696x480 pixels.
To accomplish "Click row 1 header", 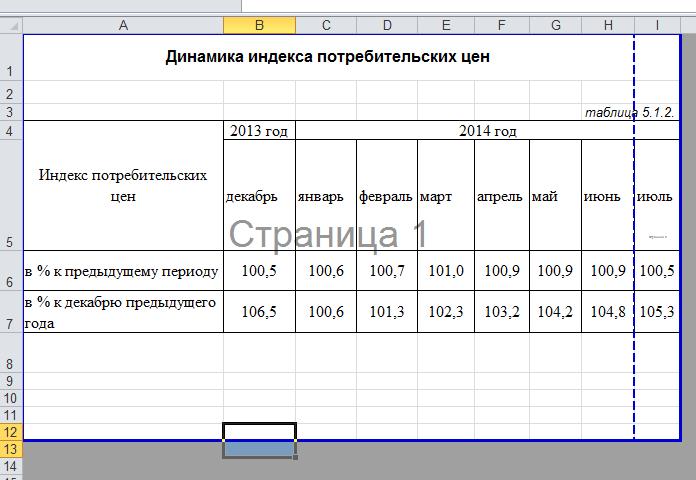I will pos(10,58).
